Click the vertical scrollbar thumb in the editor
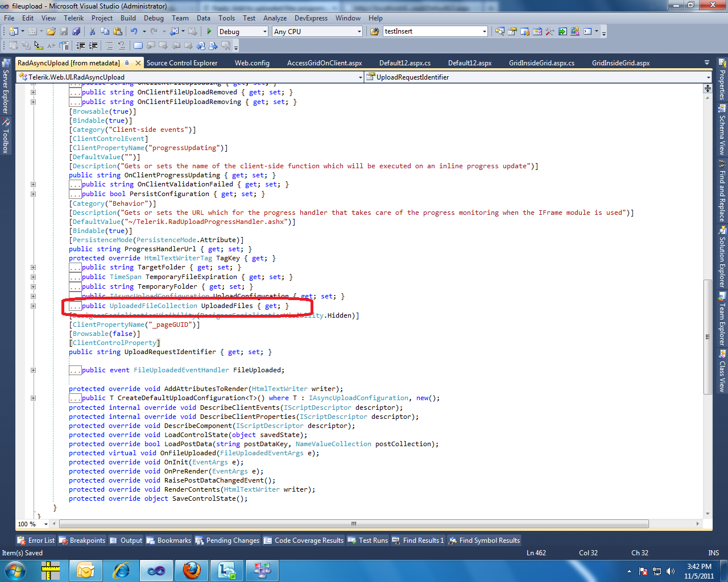728x582 pixels. click(708, 337)
